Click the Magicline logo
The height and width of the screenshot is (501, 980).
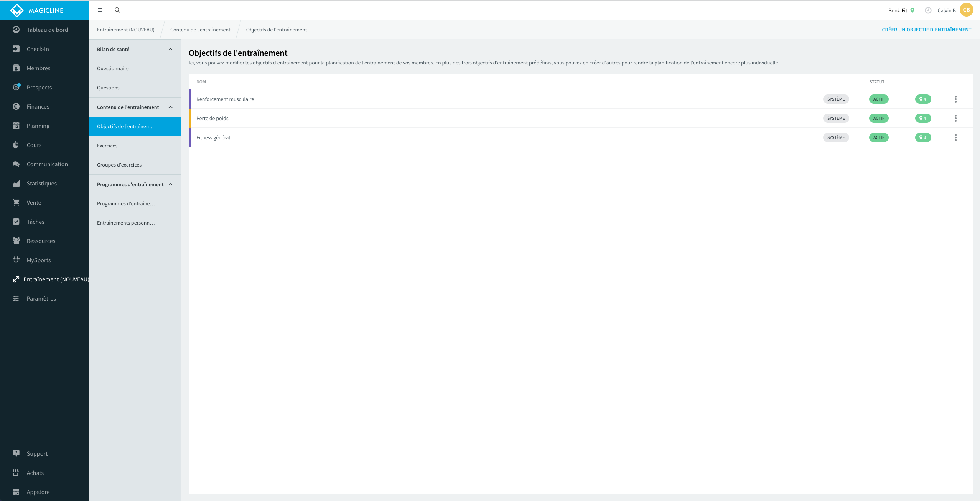tap(37, 10)
